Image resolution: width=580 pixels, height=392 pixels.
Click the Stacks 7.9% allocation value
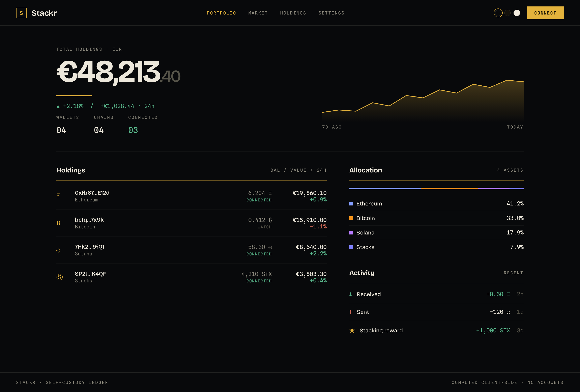tap(517, 247)
